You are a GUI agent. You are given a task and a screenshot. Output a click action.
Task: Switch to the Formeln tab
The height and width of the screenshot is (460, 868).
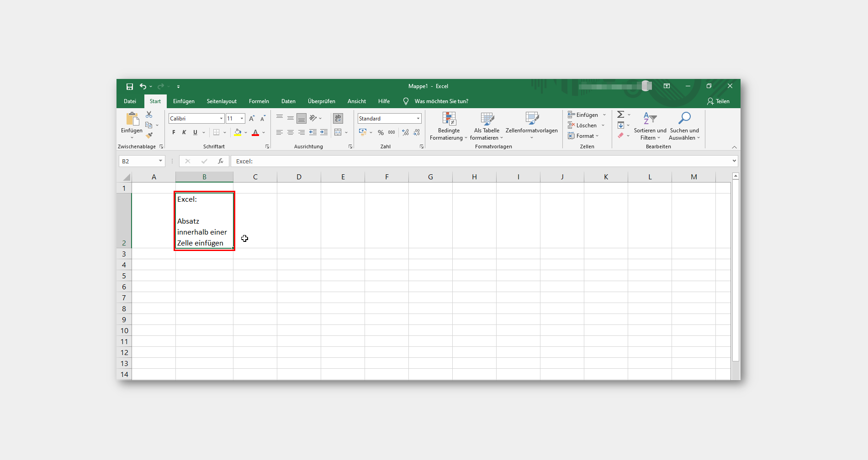[x=259, y=101]
